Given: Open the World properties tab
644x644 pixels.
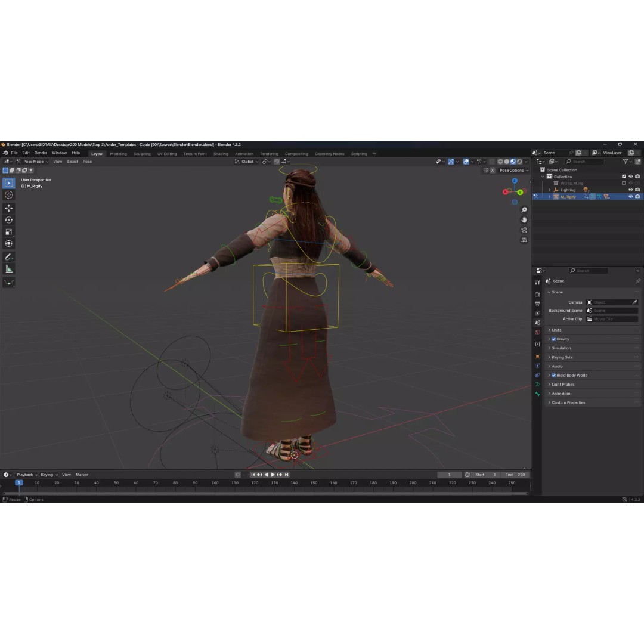Looking at the screenshot, I should (x=537, y=332).
